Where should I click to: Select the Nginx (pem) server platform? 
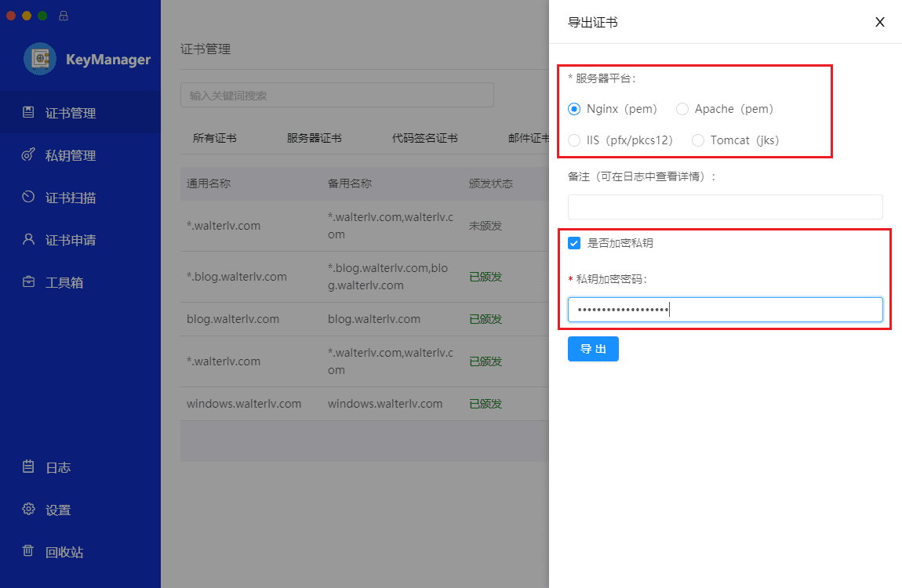click(573, 109)
